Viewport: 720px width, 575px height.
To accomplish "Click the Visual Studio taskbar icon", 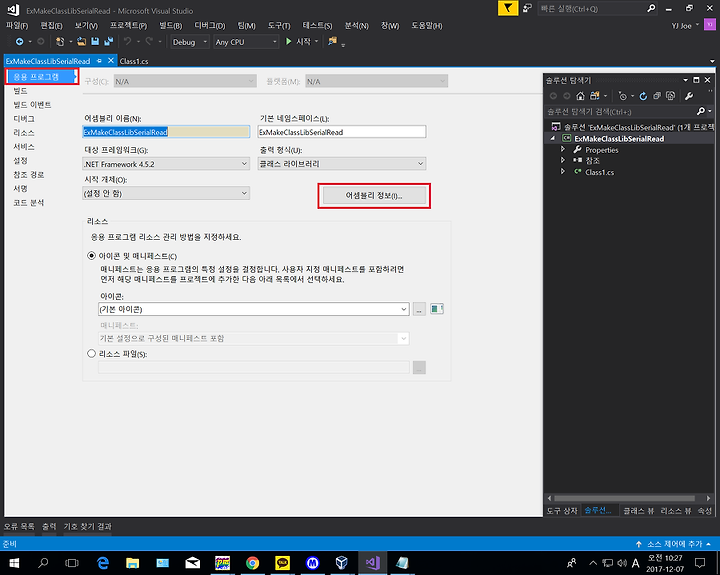I will click(x=372, y=563).
